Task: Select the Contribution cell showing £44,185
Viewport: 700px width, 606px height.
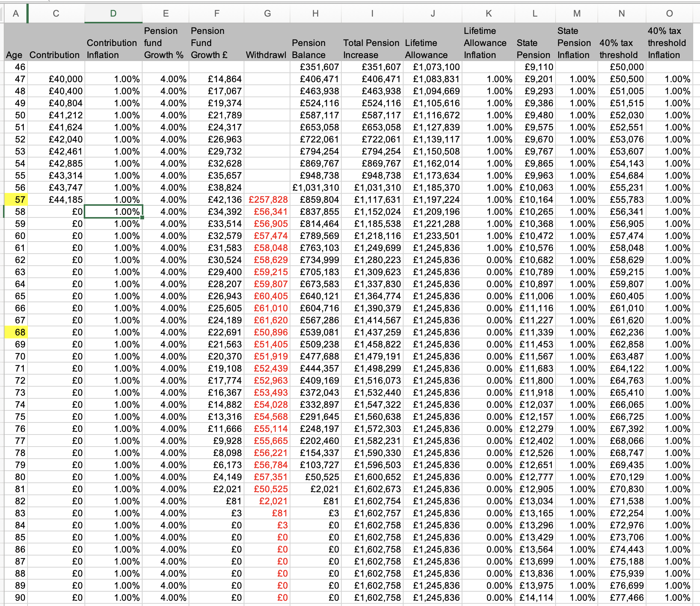Action: [x=56, y=200]
